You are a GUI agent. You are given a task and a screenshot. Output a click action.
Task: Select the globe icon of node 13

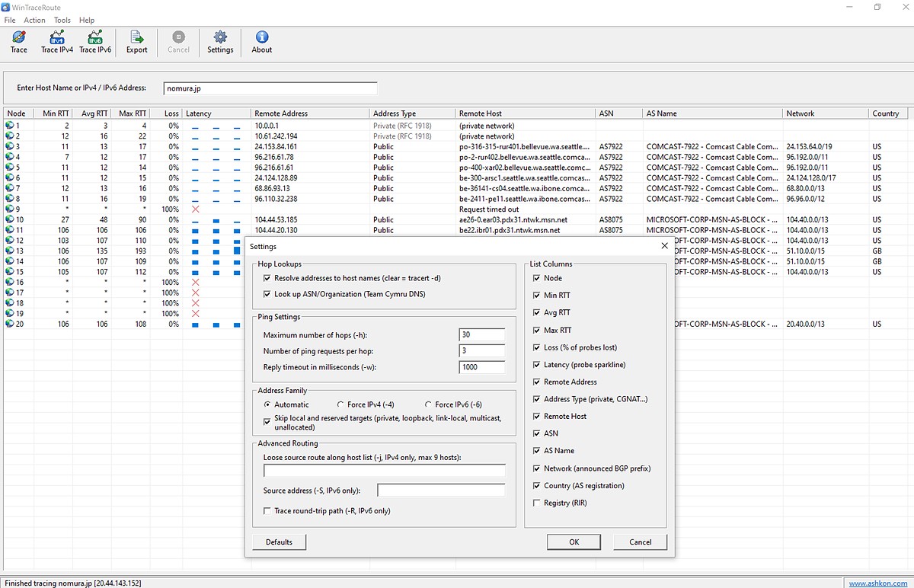pos(10,251)
